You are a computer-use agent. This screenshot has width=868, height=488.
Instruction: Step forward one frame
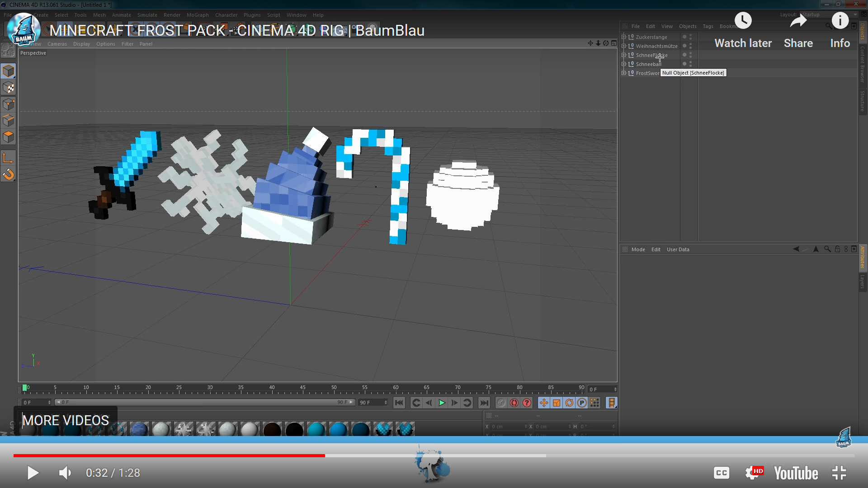tap(454, 403)
